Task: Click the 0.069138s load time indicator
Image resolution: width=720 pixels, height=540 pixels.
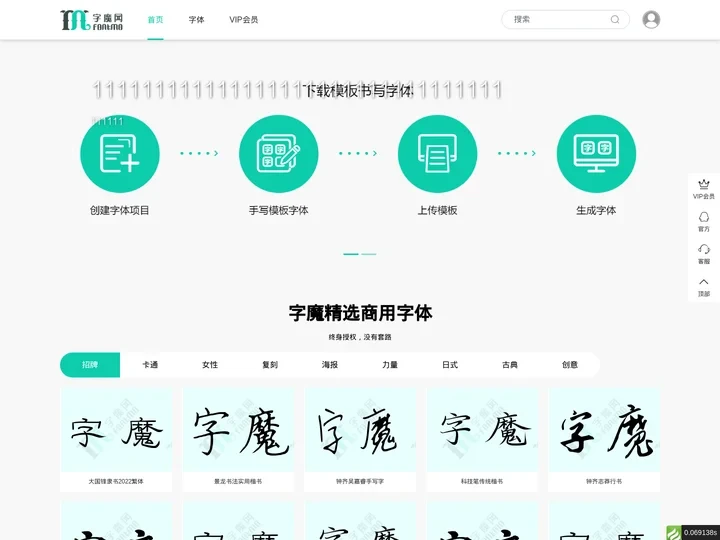Action: [x=701, y=533]
